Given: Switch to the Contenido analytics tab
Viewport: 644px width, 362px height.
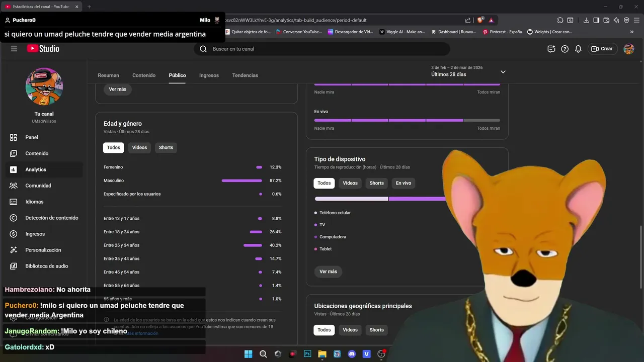Looking at the screenshot, I should (144, 75).
